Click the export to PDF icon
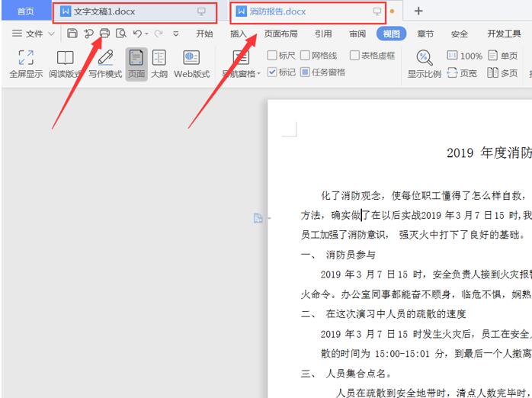The width and height of the screenshot is (532, 398). point(88,34)
